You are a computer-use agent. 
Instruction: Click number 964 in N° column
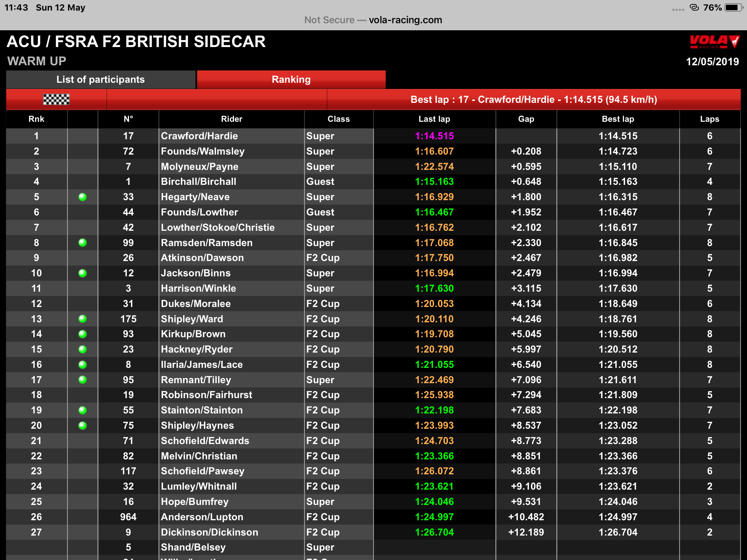(x=128, y=517)
